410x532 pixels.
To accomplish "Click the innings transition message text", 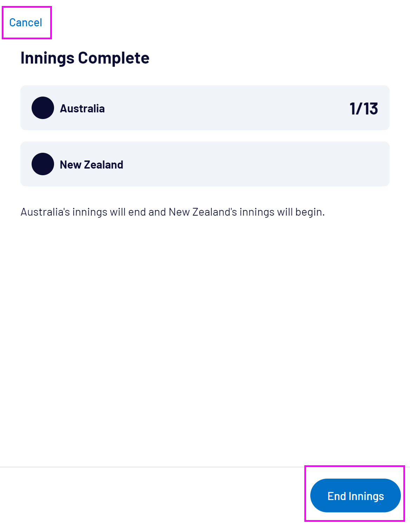I will tap(172, 212).
